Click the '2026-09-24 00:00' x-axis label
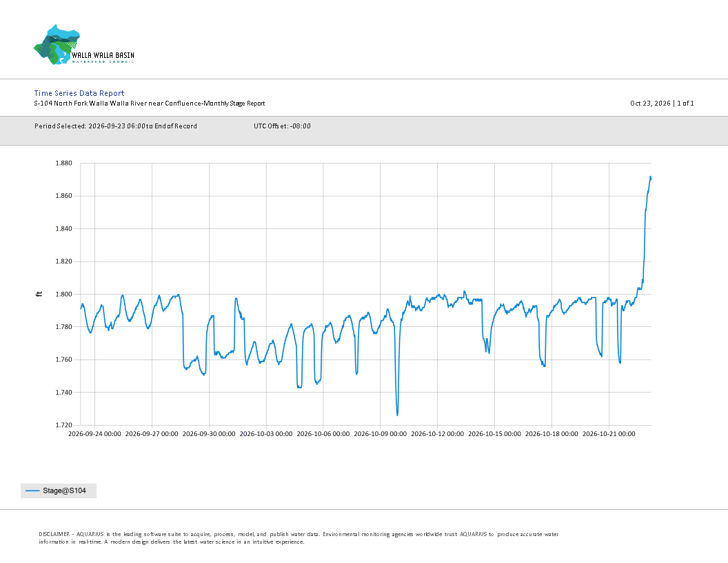The image size is (728, 563). tap(94, 434)
